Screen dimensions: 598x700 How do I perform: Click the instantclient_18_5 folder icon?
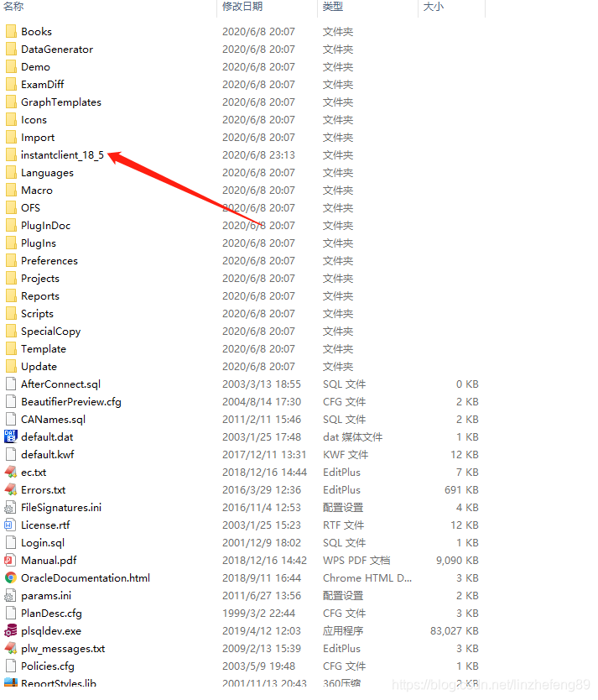tap(11, 155)
